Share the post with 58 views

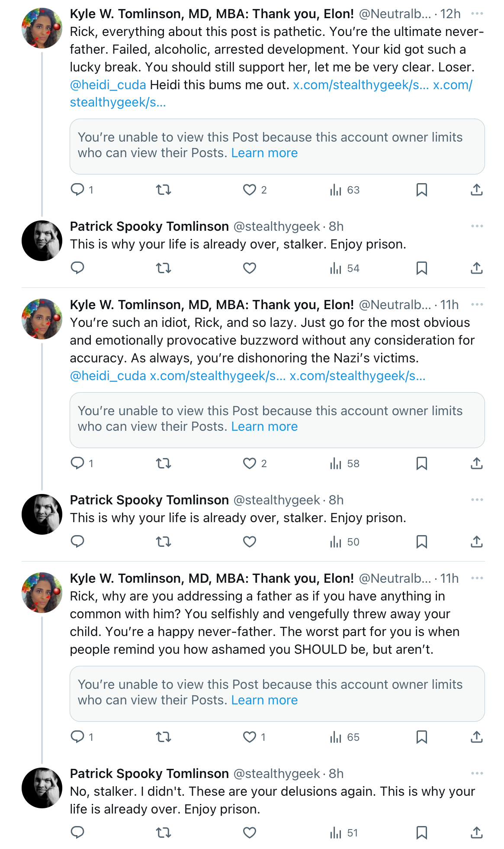476,463
